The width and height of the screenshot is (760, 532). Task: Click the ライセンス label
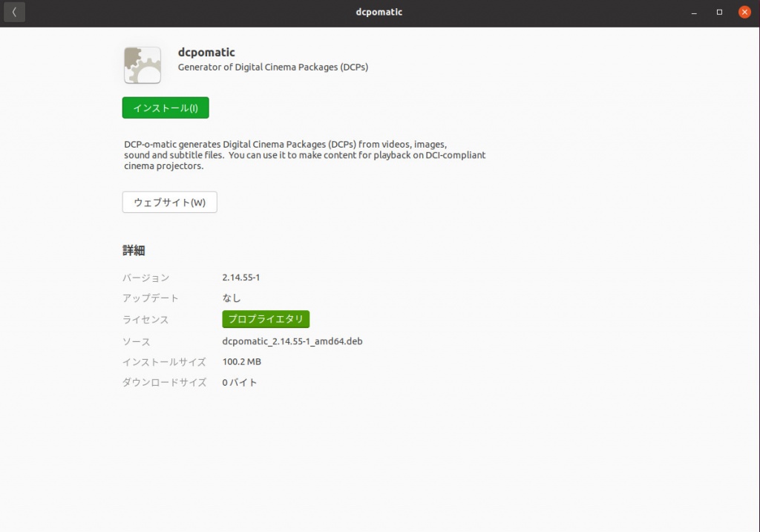[x=145, y=320]
